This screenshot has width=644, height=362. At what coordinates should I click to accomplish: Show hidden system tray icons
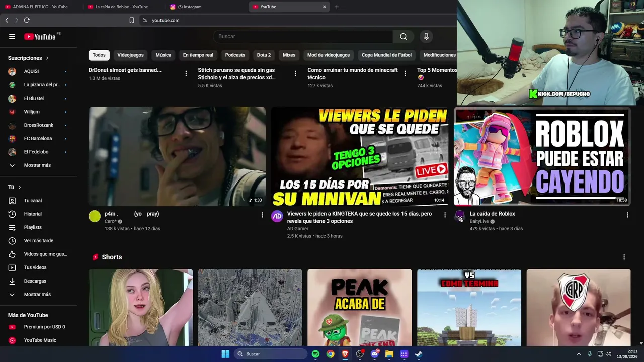coord(579,354)
